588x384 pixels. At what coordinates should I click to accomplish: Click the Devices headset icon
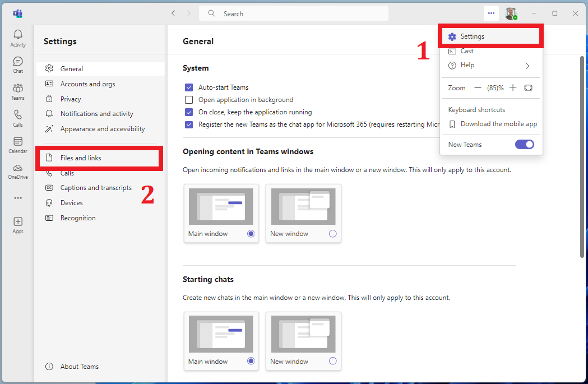[49, 203]
